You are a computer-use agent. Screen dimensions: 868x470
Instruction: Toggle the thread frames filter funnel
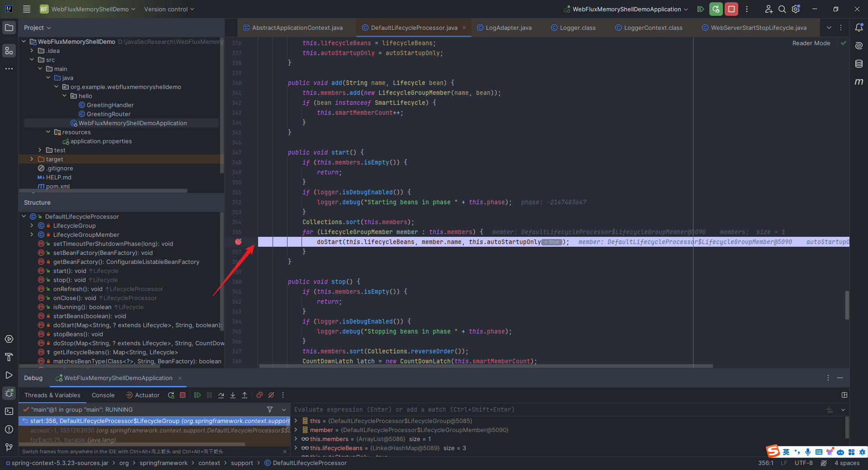270,409
